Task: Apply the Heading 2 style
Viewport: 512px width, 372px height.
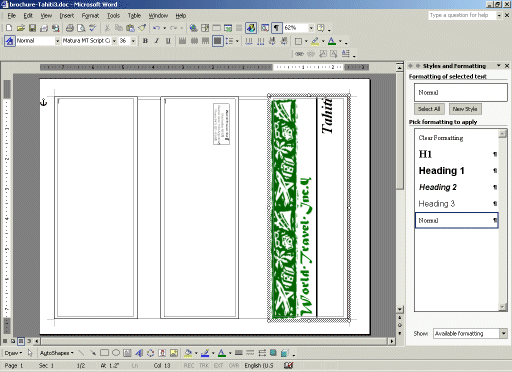Action: (x=456, y=187)
